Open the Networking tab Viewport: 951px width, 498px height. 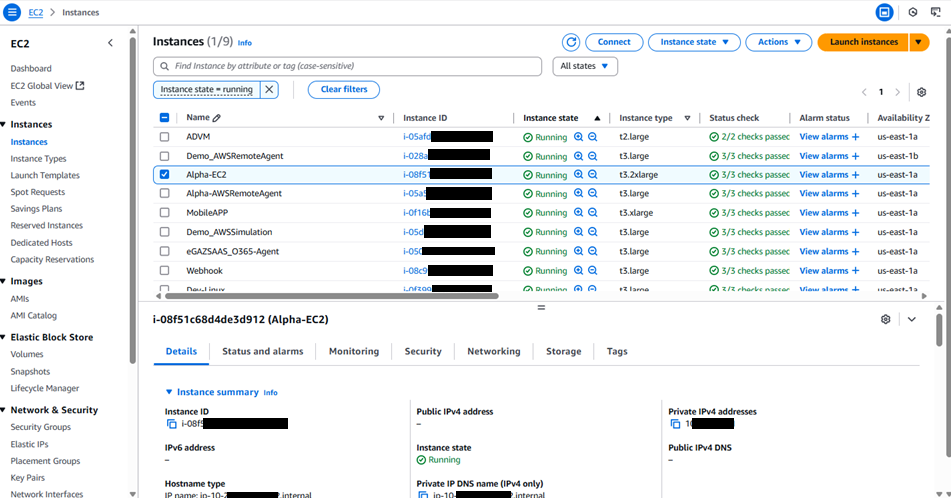(x=493, y=351)
